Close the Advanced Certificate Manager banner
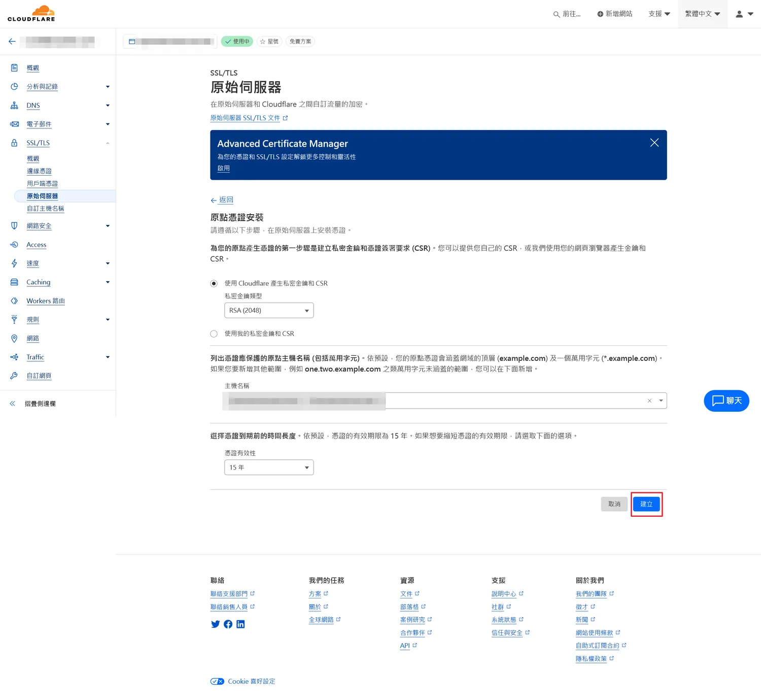Image resolution: width=761 pixels, height=700 pixels. [654, 143]
